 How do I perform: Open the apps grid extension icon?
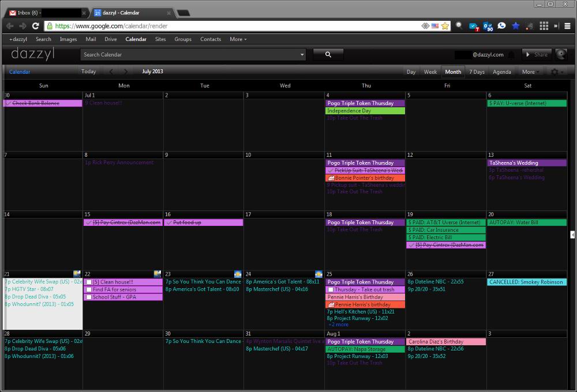tap(544, 26)
